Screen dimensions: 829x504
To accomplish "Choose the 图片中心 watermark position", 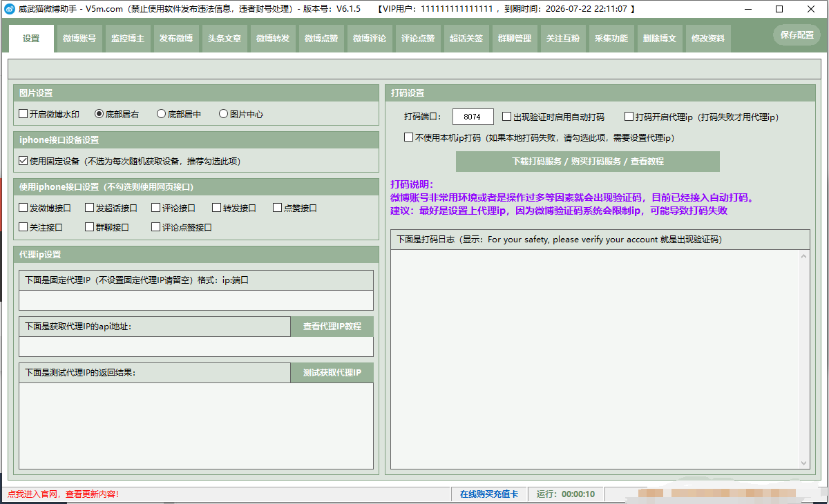I will coord(223,114).
